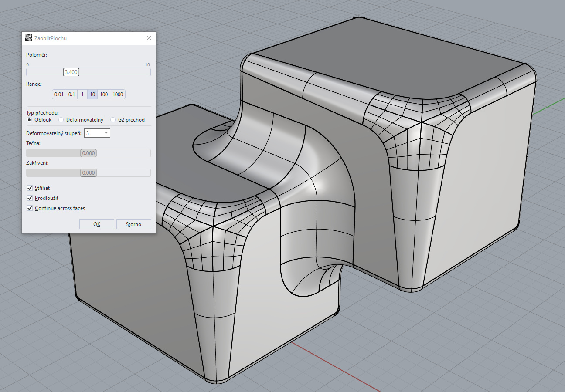Switch Range to 100
Screen dimensions: 565x392
click(104, 95)
